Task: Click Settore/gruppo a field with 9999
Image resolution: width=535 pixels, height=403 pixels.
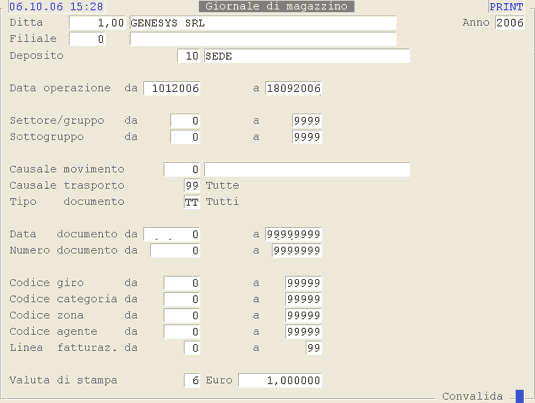Action: click(307, 121)
